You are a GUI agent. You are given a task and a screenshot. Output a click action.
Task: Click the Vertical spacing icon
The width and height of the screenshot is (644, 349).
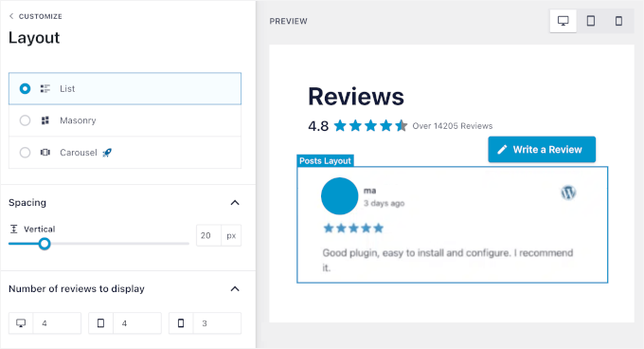pos(14,229)
